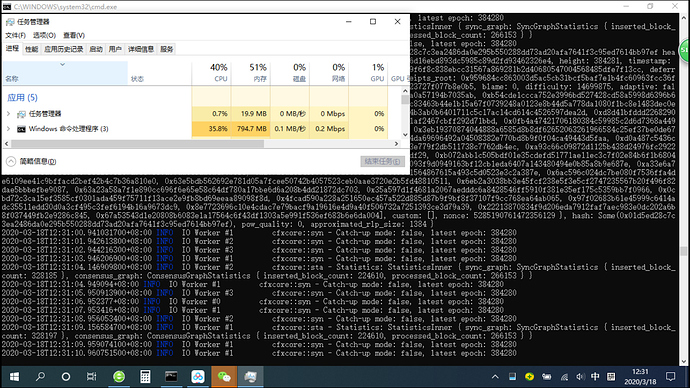Viewport: 690px width, 388px height.
Task: Click the Windows 命令处理程序 row icon
Action: (21, 129)
